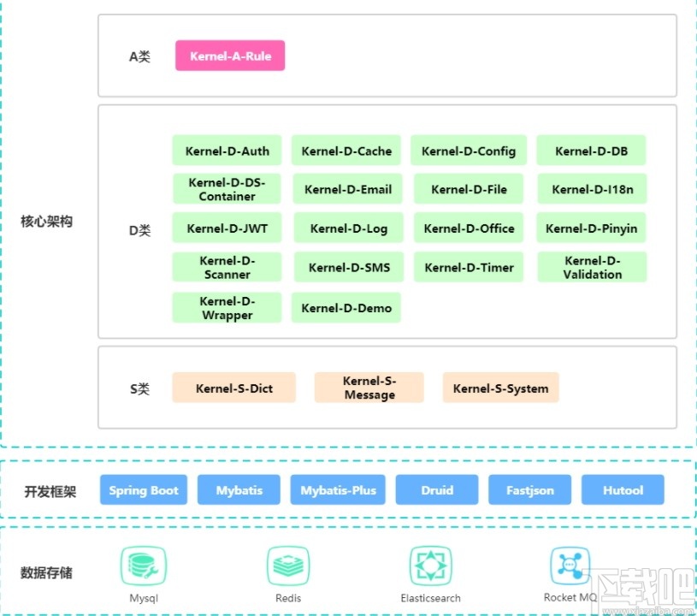
Task: Click the S类 category label
Action: (x=139, y=388)
